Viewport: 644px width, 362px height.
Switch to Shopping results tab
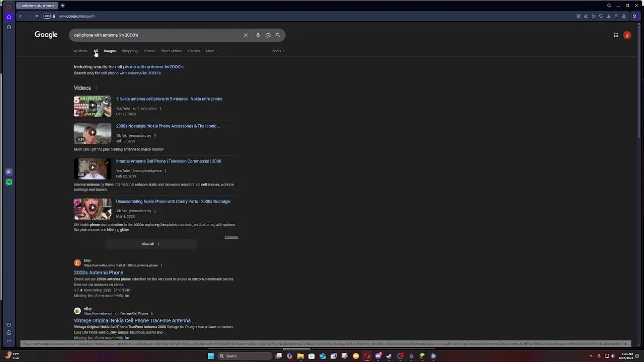pos(129,51)
